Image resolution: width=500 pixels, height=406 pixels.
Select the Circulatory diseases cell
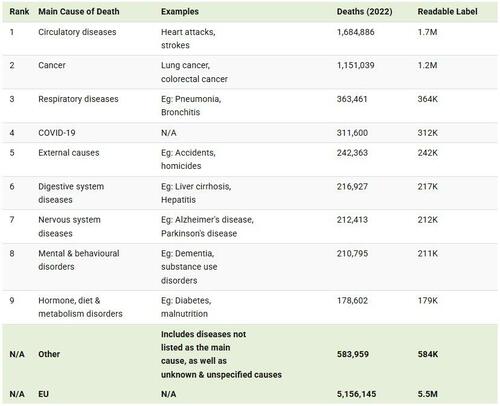click(77, 32)
